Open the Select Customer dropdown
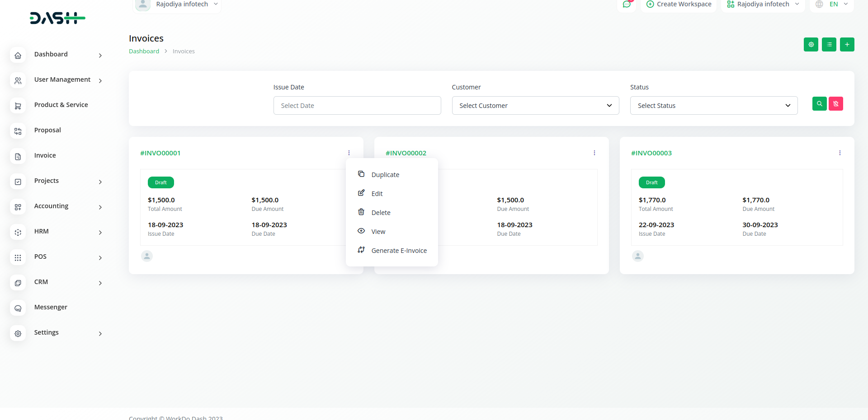The height and width of the screenshot is (420, 868). (535, 106)
